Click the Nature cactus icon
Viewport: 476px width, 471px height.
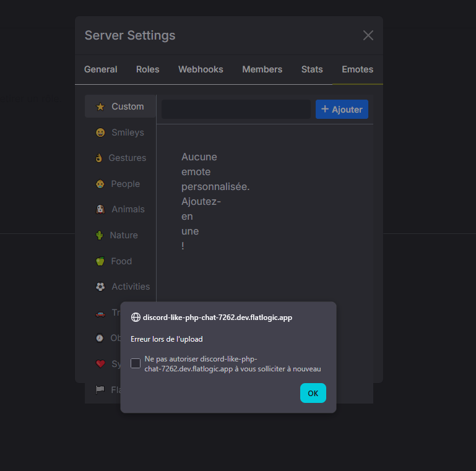click(100, 235)
